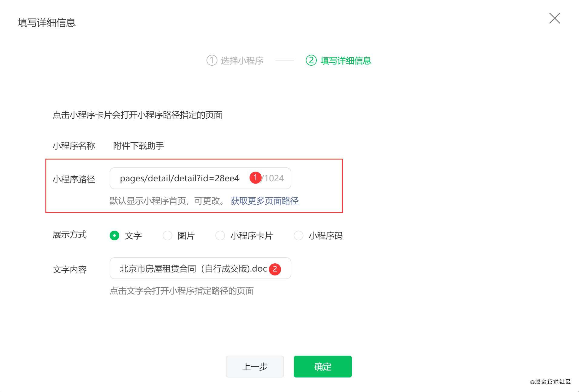Click the 小程序名称 label
This screenshot has height=392, width=579.
(74, 146)
